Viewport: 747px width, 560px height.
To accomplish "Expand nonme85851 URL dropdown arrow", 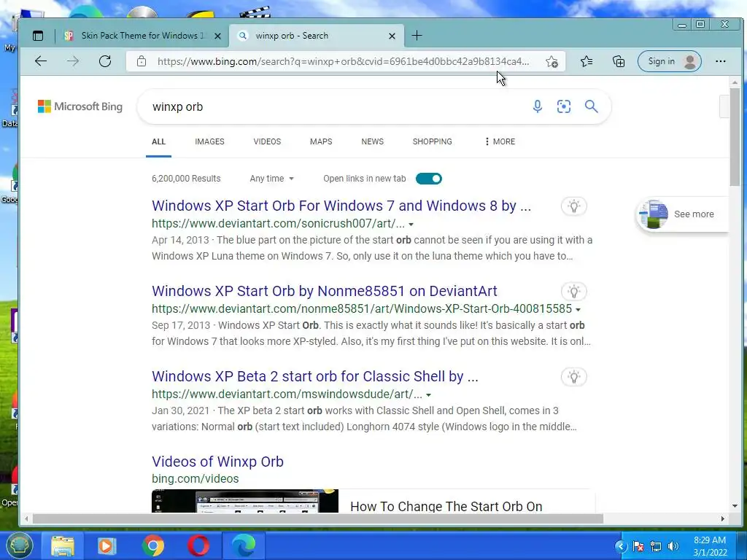I will coord(578,309).
